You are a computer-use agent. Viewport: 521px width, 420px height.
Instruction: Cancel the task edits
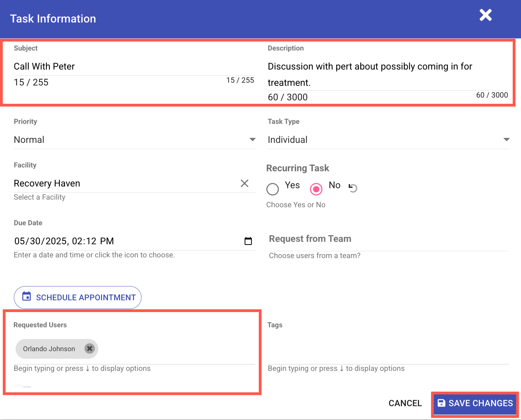[405, 403]
